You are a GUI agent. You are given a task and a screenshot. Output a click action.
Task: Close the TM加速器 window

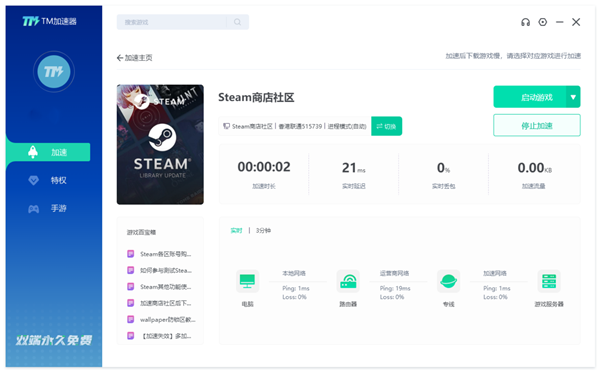coord(576,22)
